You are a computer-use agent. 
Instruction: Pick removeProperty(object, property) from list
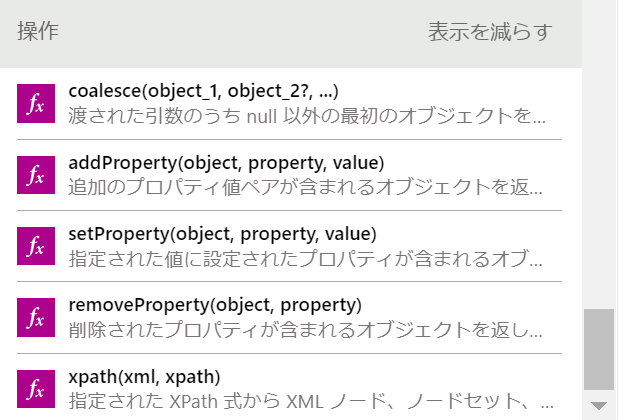point(215,305)
